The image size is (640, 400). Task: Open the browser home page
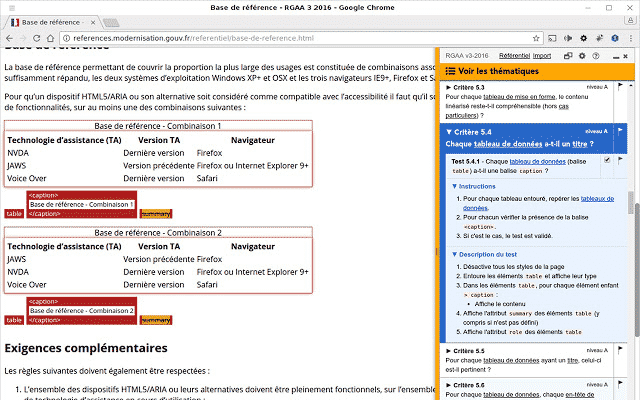(x=50, y=38)
